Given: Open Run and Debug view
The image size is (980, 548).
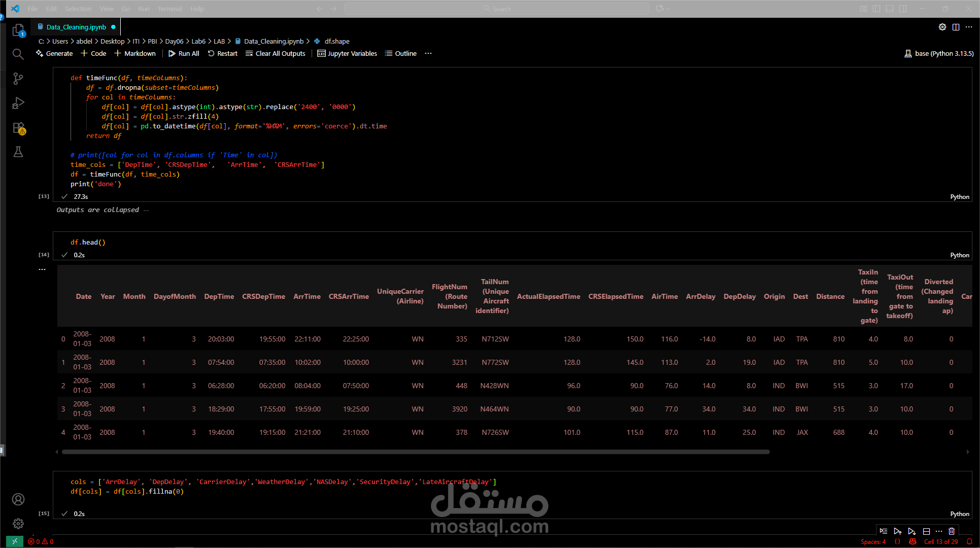Looking at the screenshot, I should coord(18,103).
